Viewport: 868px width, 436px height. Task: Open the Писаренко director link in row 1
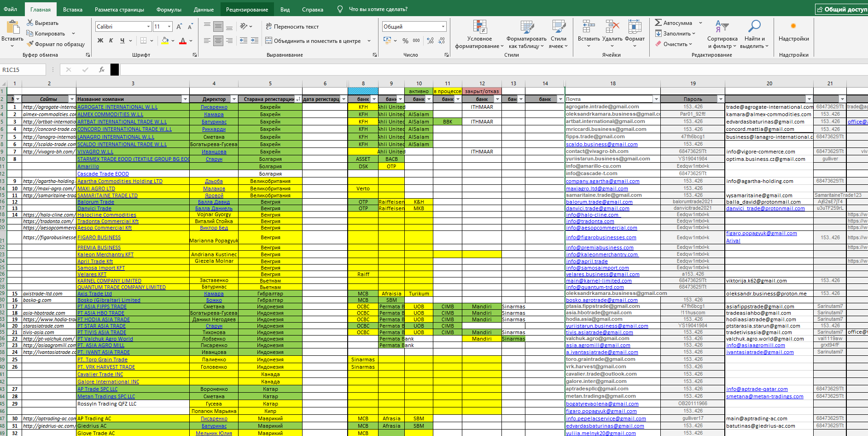(x=214, y=107)
